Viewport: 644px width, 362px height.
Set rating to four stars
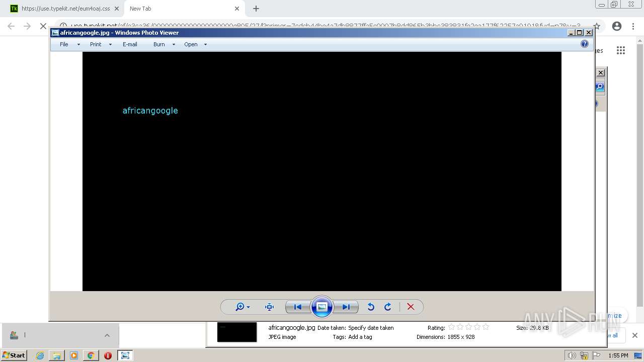477,327
